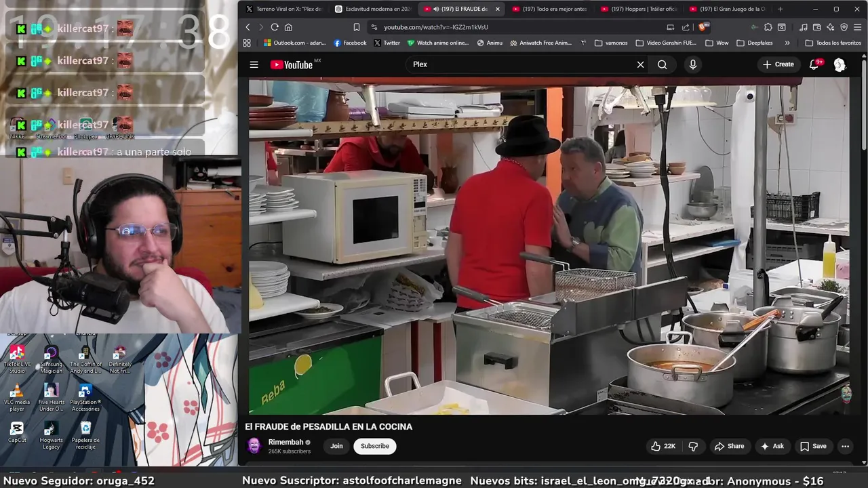This screenshot has height=488, width=868.
Task: Open the Rimembah channel name link
Action: pos(285,442)
